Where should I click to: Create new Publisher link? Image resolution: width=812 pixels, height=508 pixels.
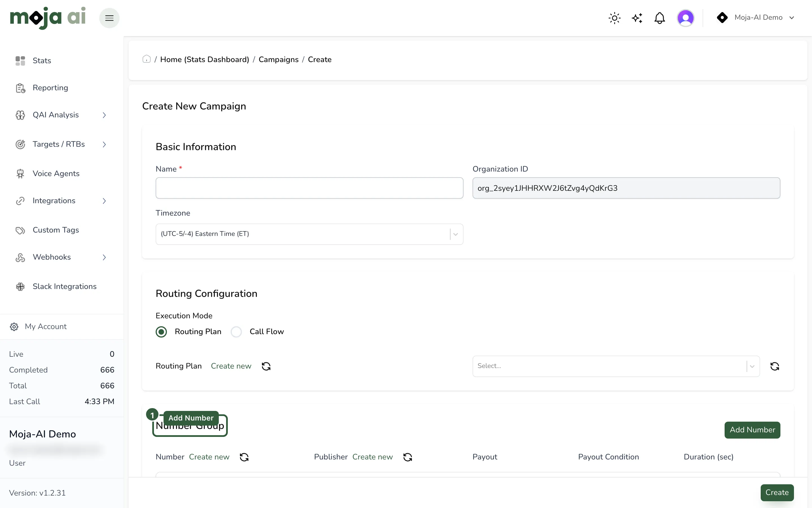point(372,457)
